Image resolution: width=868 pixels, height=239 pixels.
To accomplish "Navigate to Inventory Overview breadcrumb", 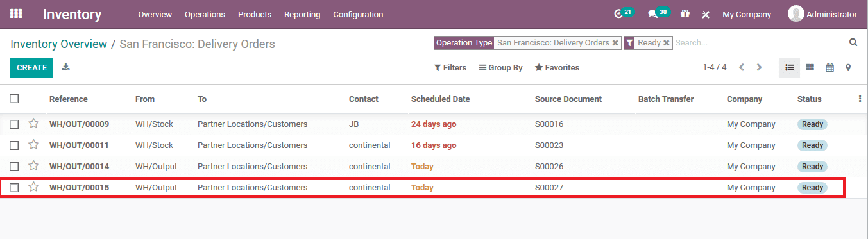I will pos(58,44).
